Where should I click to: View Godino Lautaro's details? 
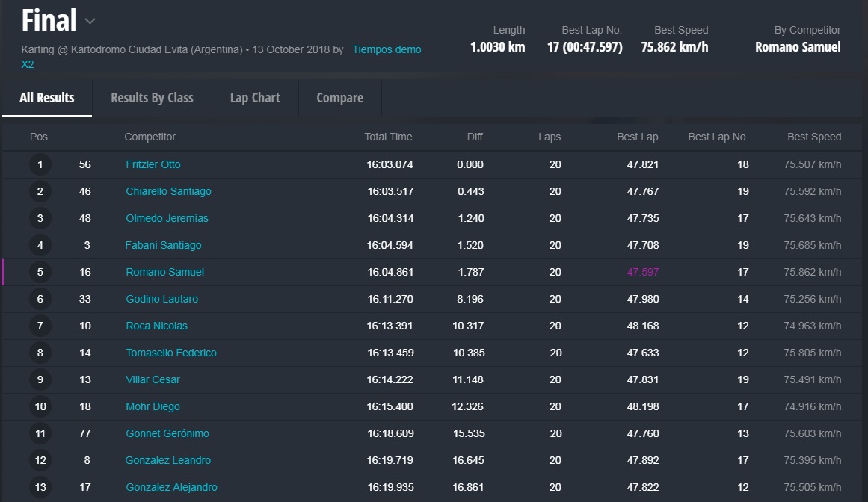(161, 299)
